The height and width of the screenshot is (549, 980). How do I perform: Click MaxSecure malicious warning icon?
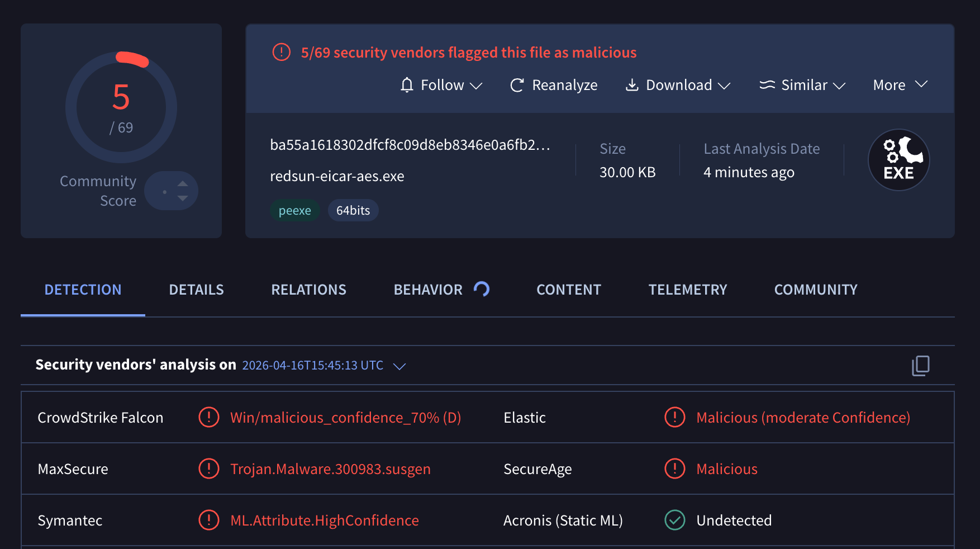coord(209,468)
